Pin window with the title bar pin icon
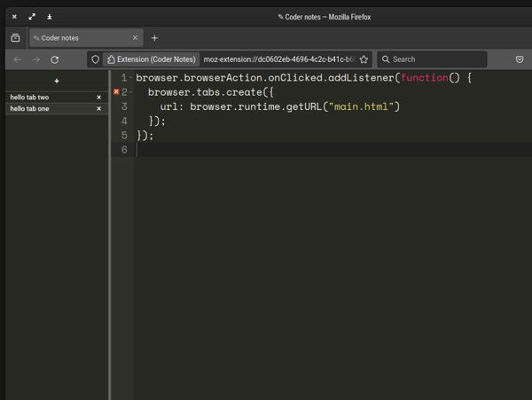 50,17
